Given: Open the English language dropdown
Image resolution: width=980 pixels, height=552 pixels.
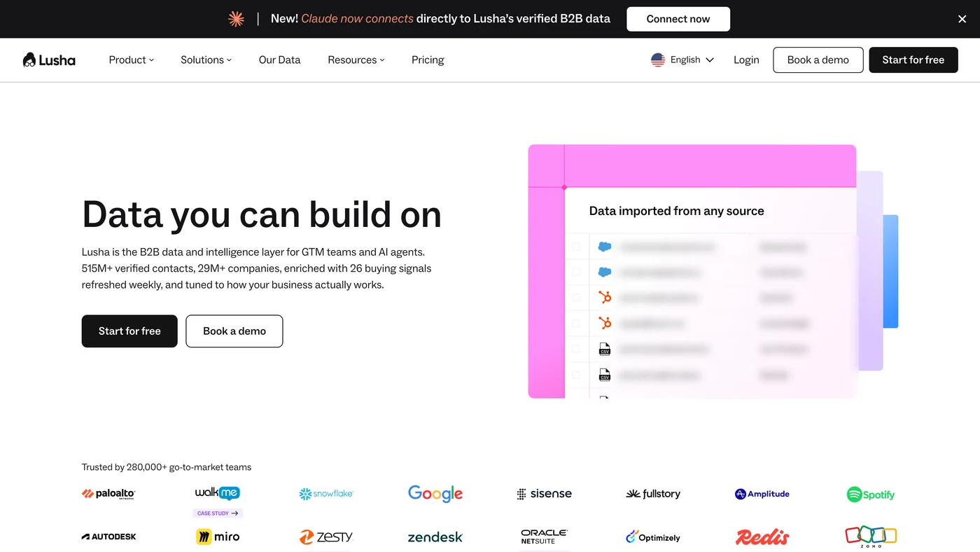Looking at the screenshot, I should (x=682, y=60).
